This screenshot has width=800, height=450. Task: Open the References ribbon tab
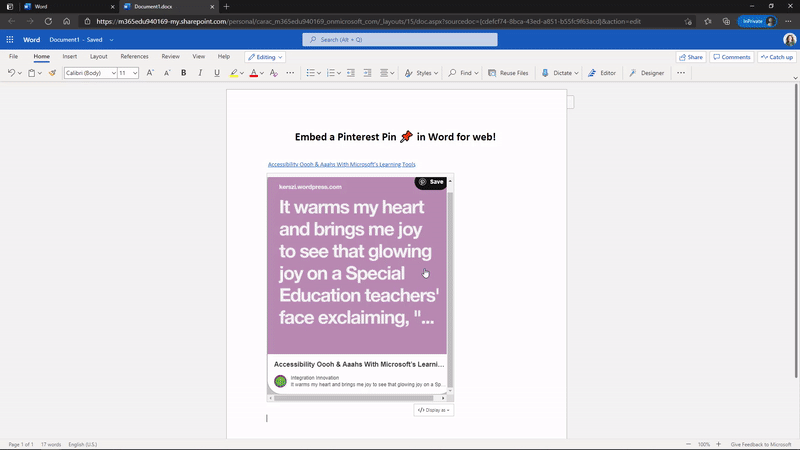click(134, 57)
